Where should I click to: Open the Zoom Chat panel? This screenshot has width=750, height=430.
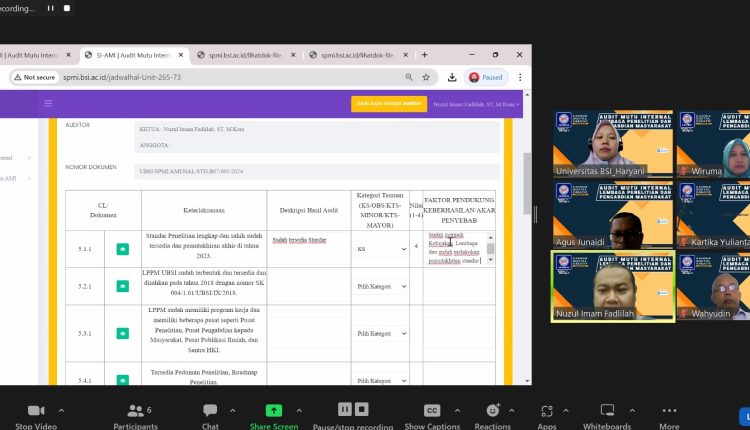[210, 416]
